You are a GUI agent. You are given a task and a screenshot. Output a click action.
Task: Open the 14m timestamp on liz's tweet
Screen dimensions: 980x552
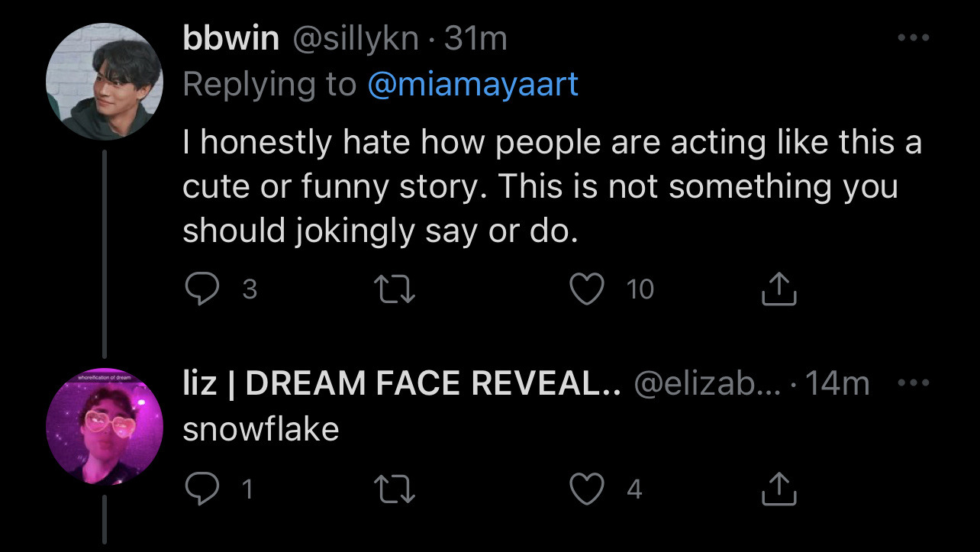[837, 384]
